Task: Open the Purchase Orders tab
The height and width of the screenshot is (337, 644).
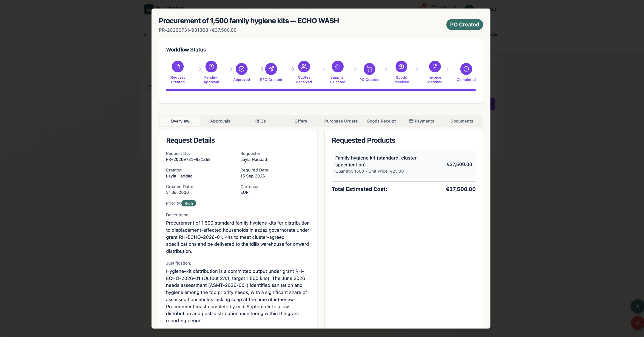Action: pyautogui.click(x=341, y=121)
